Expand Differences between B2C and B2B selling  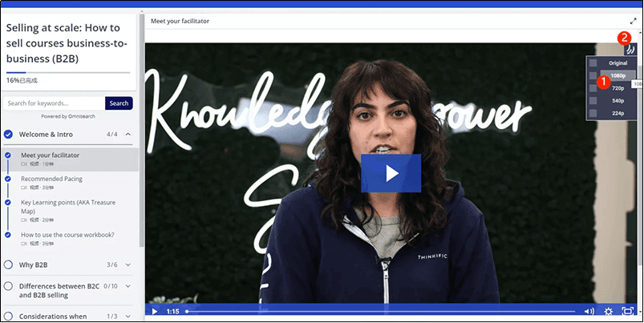[x=128, y=285]
